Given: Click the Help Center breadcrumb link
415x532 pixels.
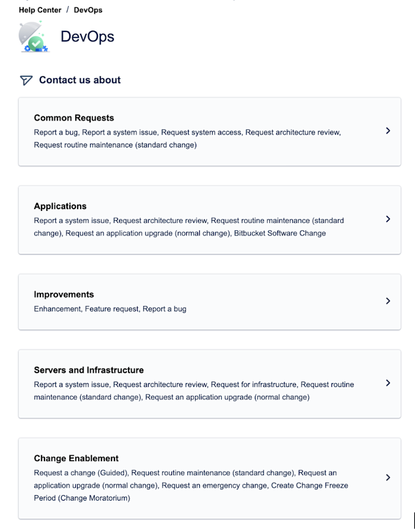Looking at the screenshot, I should coord(40,10).
